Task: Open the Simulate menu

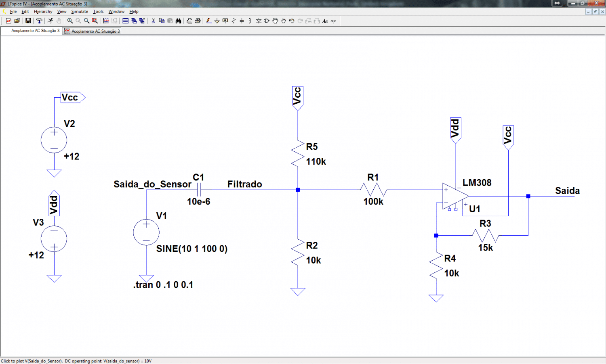Action: point(80,12)
